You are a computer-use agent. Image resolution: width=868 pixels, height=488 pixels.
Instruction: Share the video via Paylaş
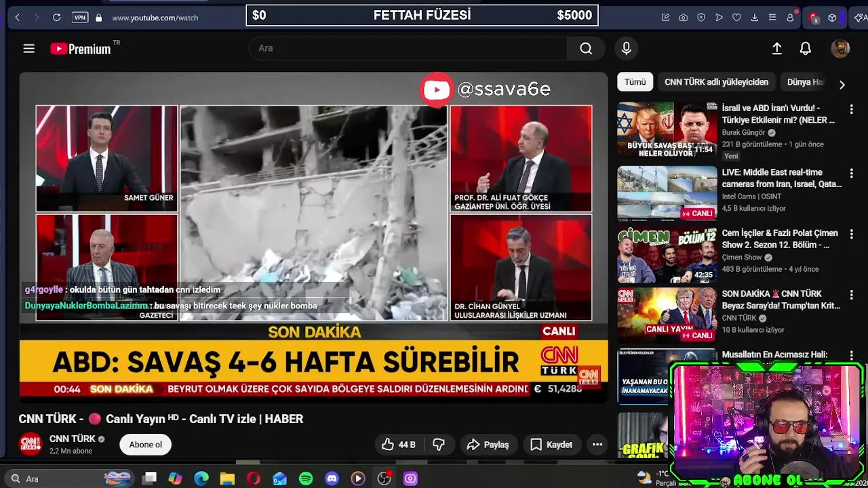tap(488, 445)
